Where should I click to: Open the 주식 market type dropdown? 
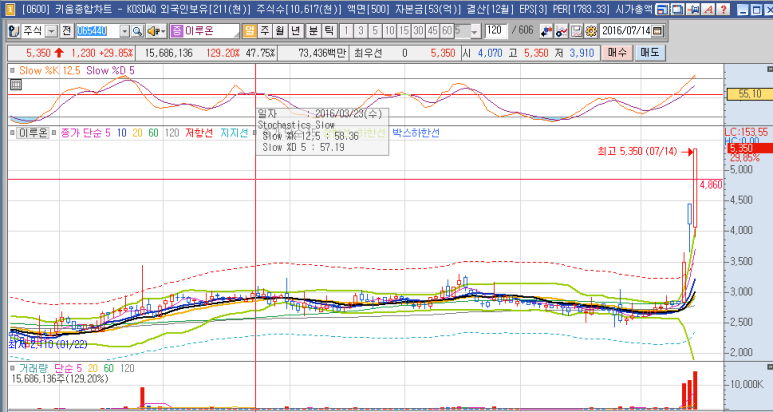pos(51,32)
